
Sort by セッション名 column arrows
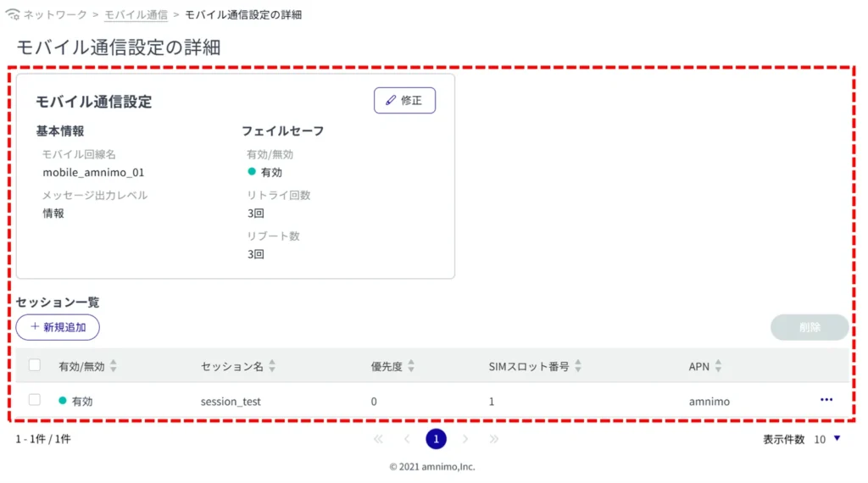coord(272,366)
